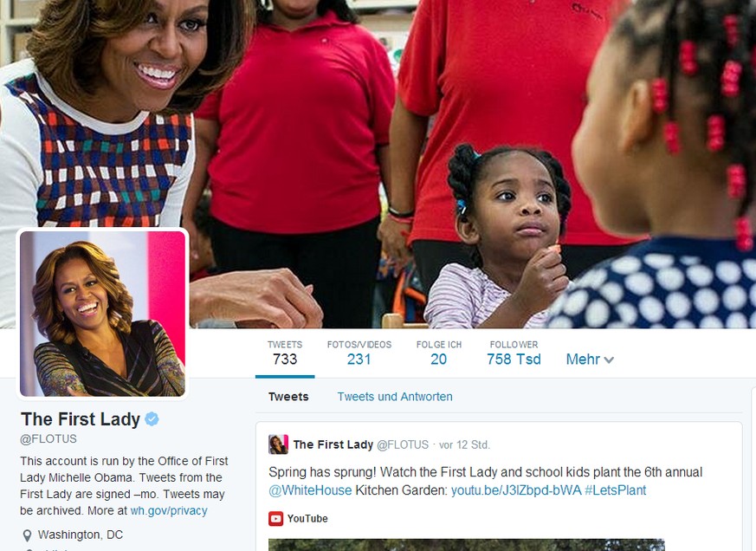Click the YouTube logo icon in tweet
The image size is (756, 551).
(x=275, y=519)
